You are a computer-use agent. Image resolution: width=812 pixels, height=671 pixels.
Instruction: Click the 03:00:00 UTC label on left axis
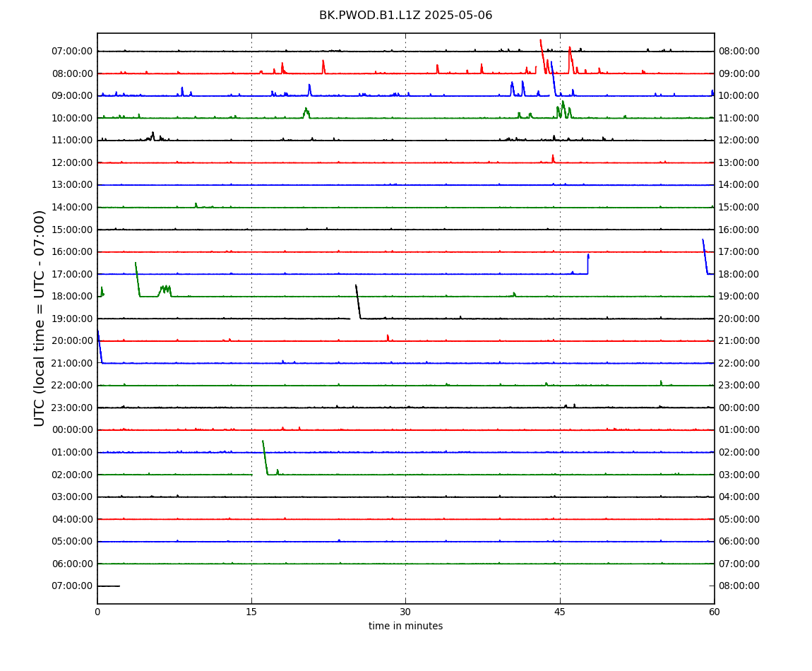[72, 497]
